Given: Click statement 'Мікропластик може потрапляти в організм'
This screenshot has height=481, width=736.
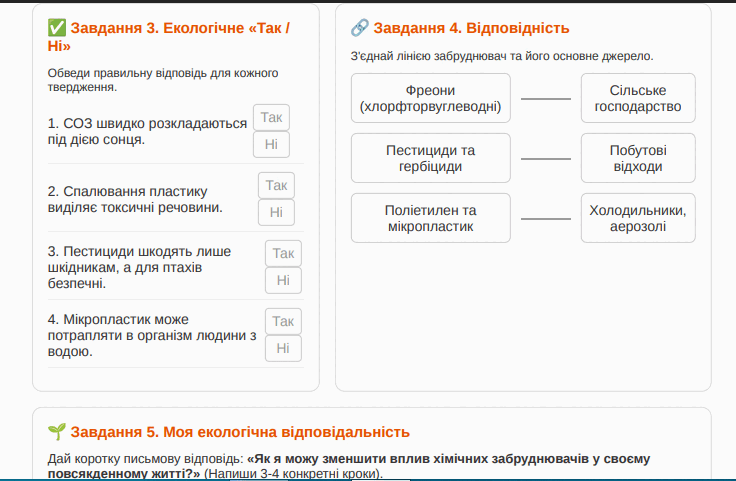Looking at the screenshot, I should (152, 336).
